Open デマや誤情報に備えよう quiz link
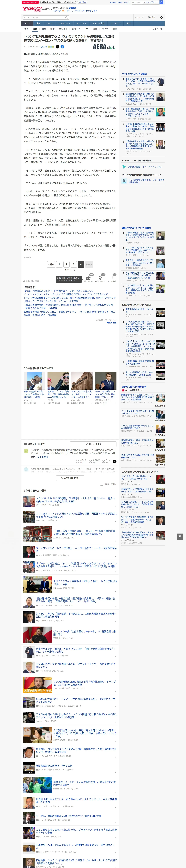 pos(146,181)
